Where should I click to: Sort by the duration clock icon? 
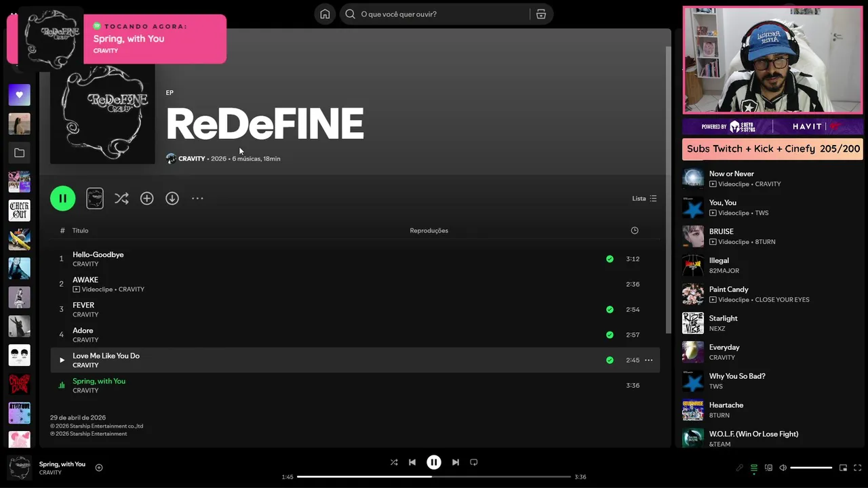coord(635,230)
